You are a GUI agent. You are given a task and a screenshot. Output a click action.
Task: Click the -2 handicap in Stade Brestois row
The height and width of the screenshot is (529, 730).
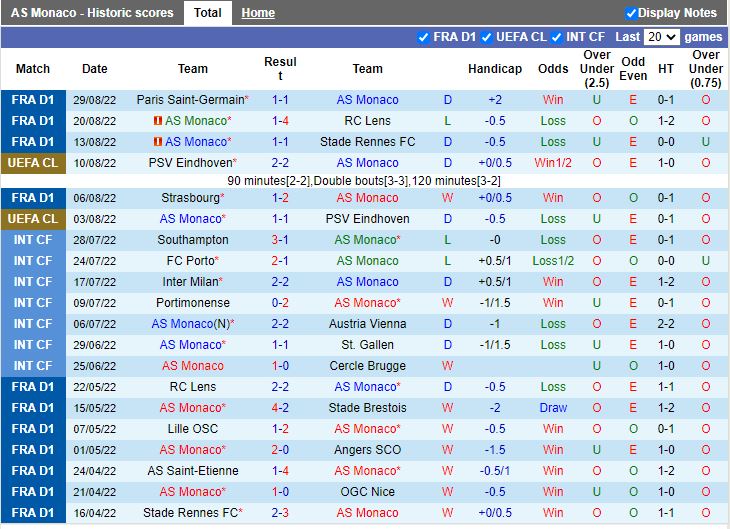(495, 407)
